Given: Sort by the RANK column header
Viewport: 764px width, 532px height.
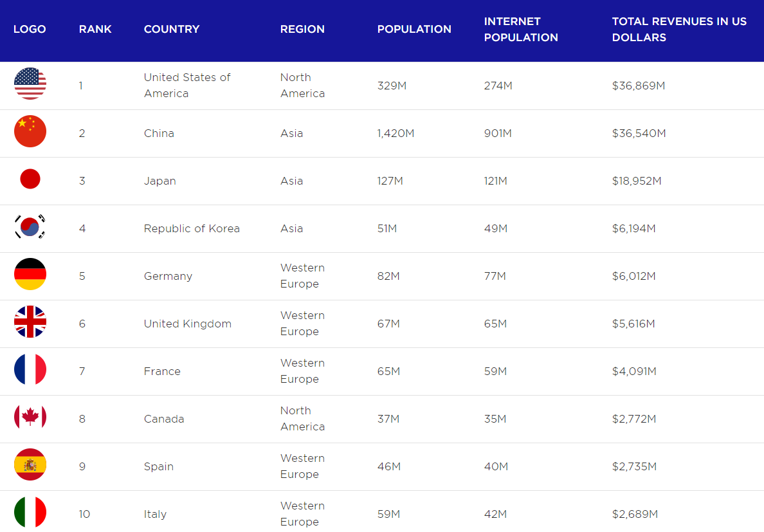Looking at the screenshot, I should pyautogui.click(x=95, y=30).
